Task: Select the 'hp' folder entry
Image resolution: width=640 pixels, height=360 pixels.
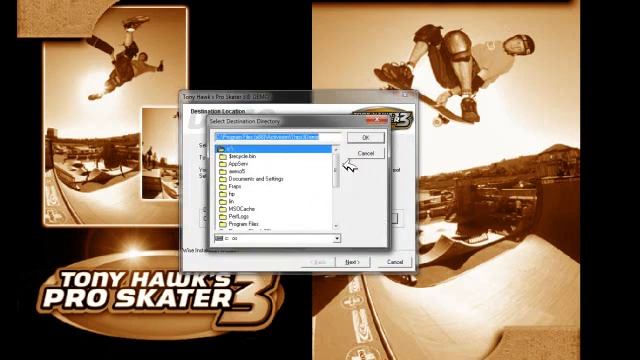Action: pyautogui.click(x=231, y=194)
